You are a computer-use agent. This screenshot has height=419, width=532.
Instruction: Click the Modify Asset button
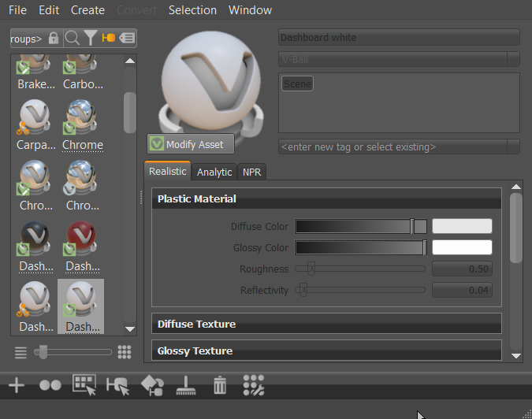tap(191, 144)
